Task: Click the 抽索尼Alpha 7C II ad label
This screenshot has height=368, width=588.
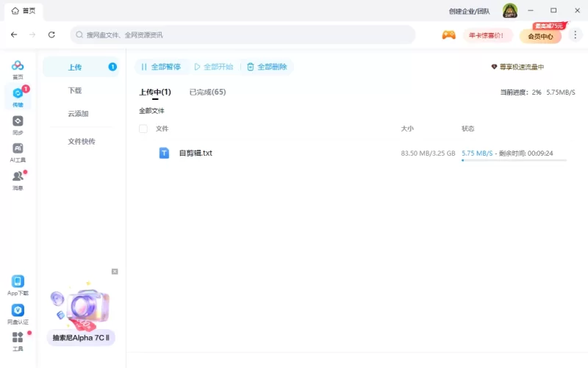Action: [81, 338]
